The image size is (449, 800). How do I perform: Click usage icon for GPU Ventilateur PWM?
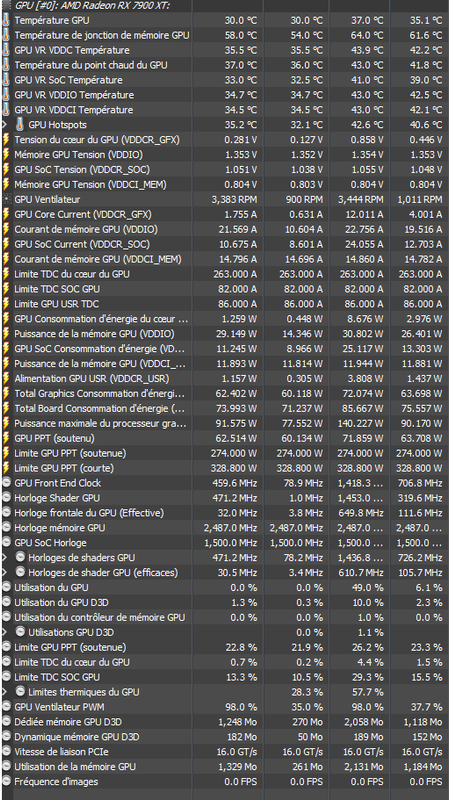(6, 707)
